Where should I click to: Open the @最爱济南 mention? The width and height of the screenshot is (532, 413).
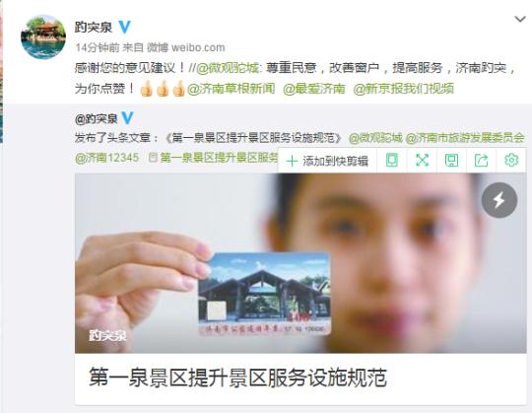314,89
